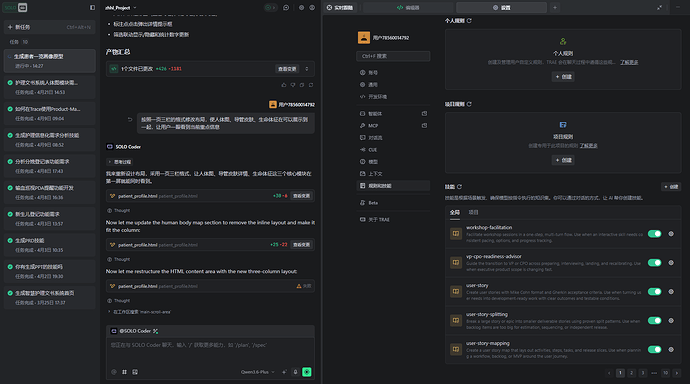The width and height of the screenshot is (690, 384).
Task: Open 了解更多 link in 项目规则 card
Action: coord(588,146)
